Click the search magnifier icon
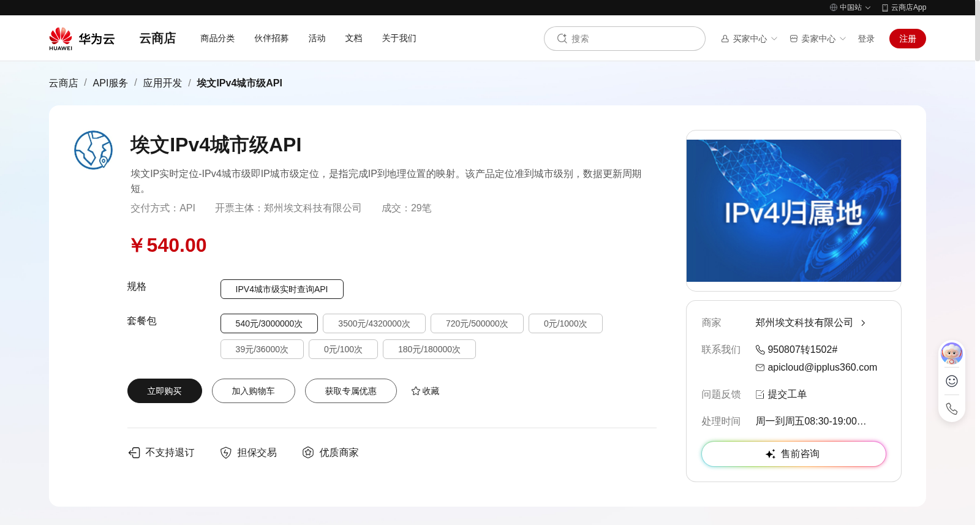The height and width of the screenshot is (525, 980). tap(562, 39)
